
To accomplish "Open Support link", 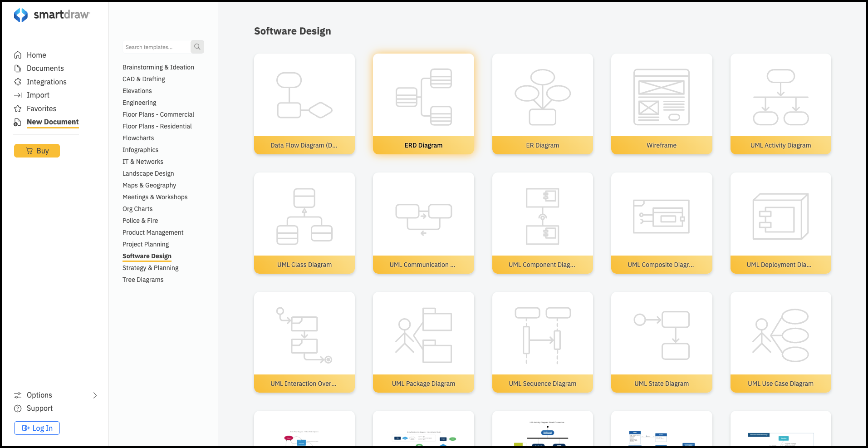I will point(39,408).
